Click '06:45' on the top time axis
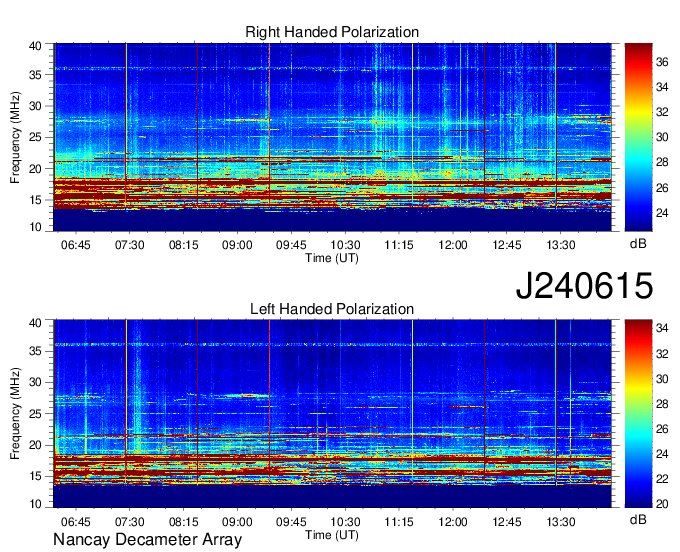 point(75,245)
